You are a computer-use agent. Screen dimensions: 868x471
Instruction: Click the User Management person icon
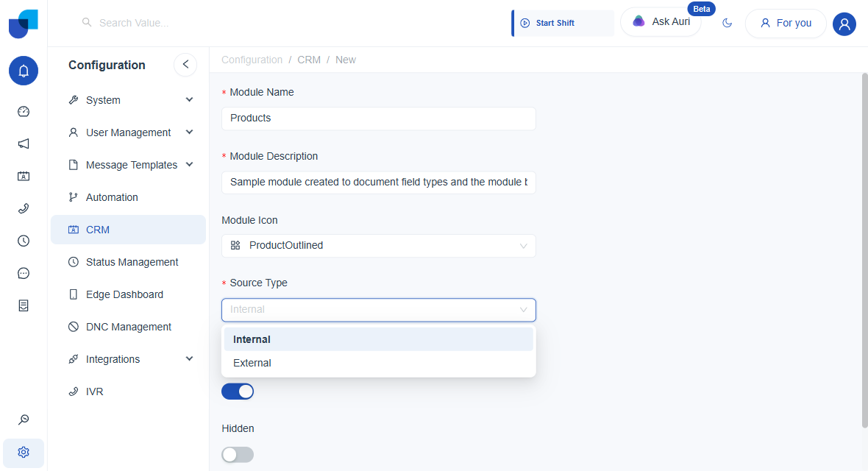(73, 132)
